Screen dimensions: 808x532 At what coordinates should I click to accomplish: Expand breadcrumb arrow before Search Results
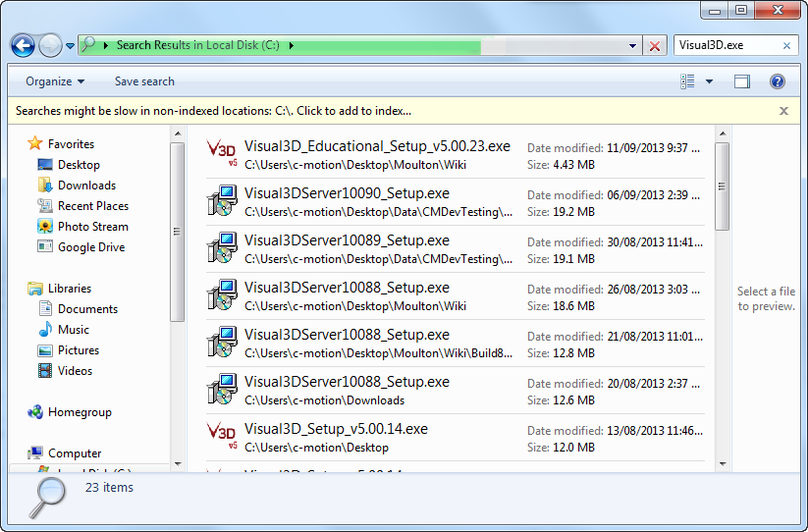point(106,45)
